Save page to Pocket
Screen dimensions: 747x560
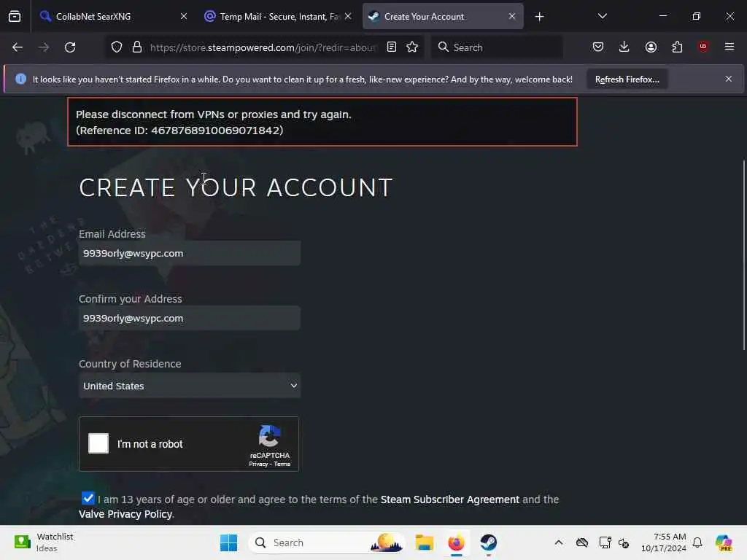coord(598,47)
